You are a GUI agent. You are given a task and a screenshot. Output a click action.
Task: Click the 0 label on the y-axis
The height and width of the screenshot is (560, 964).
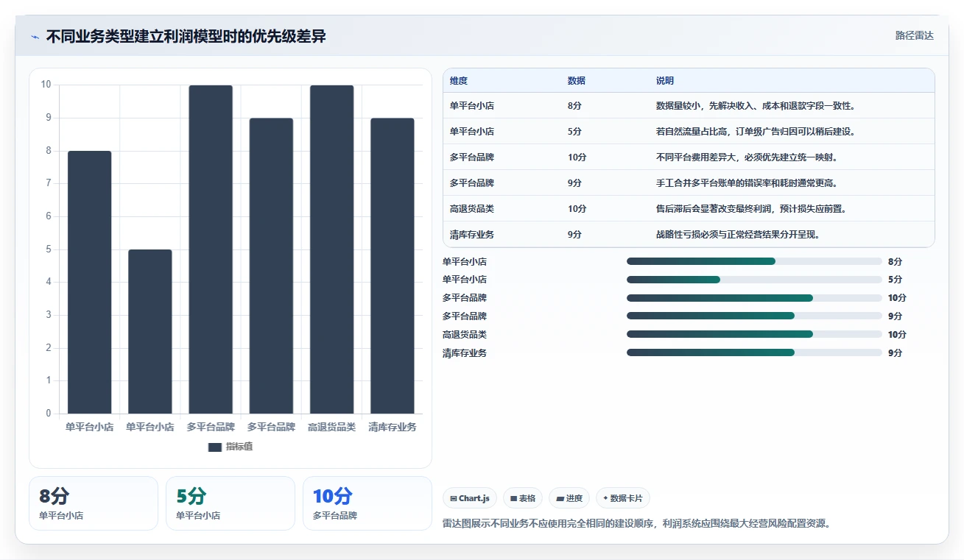point(49,414)
